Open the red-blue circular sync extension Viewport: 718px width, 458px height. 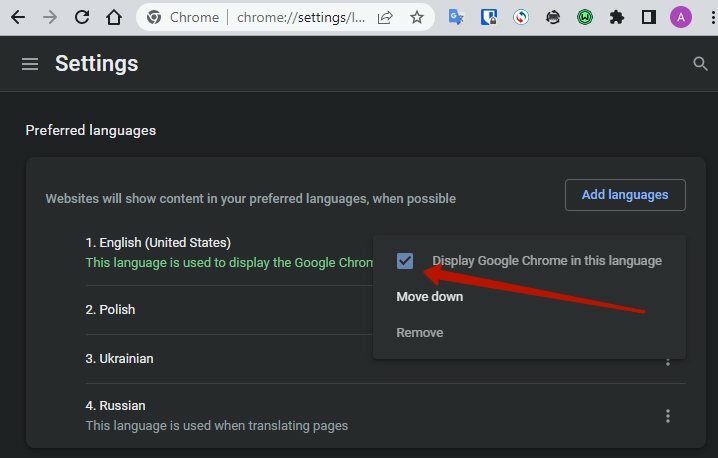521,17
